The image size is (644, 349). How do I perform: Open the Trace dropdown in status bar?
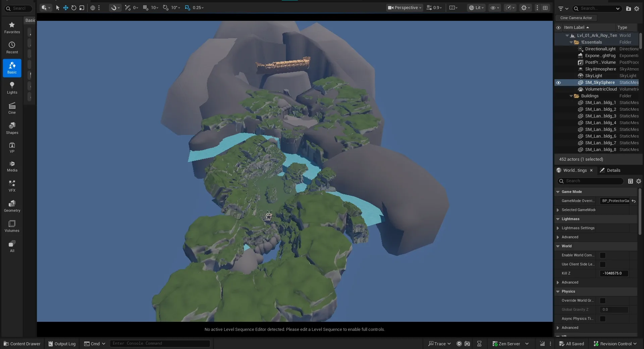pos(439,344)
